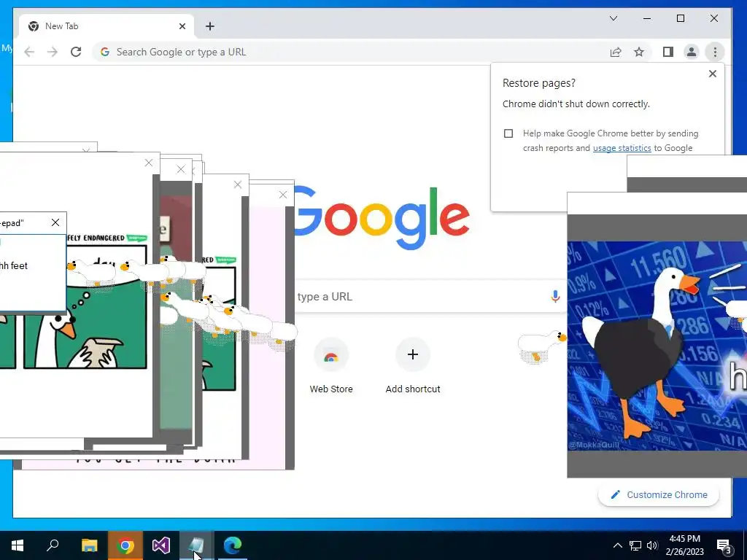
Task: Click the Customize Chrome button
Action: pos(659,495)
